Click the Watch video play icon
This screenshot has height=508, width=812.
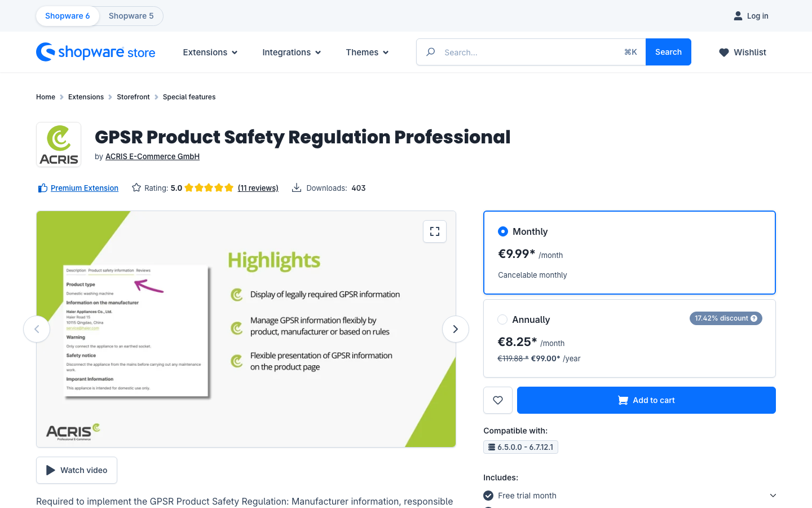[x=51, y=470]
